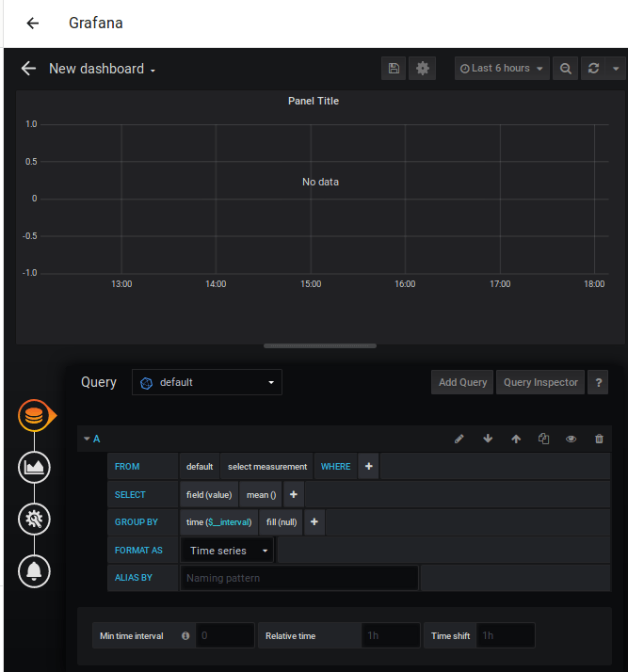Click the pencil icon to edit query A
This screenshot has width=628, height=672.
(459, 439)
